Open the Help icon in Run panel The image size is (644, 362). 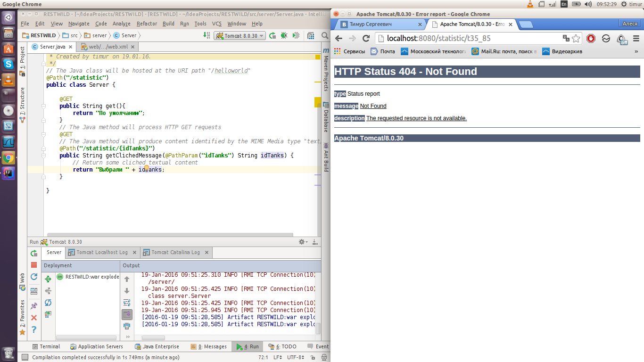coord(34,329)
